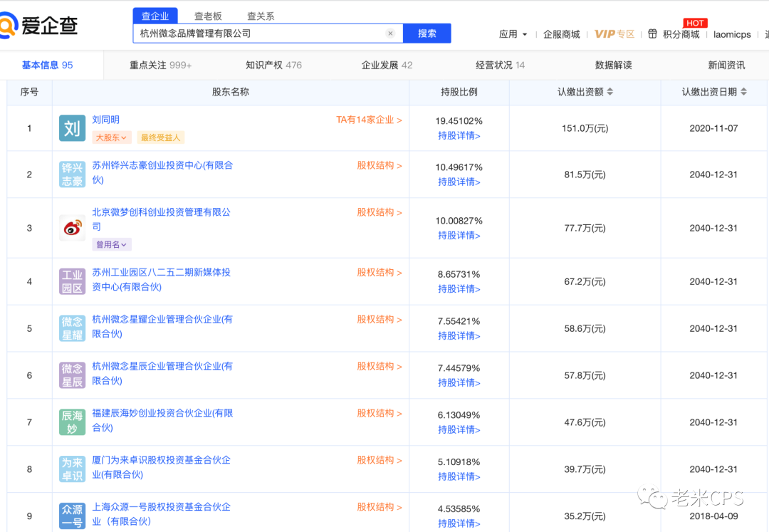This screenshot has height=532, width=769.
Task: Open 厦门为来卓识股权投资基金 link
Action: click(162, 467)
